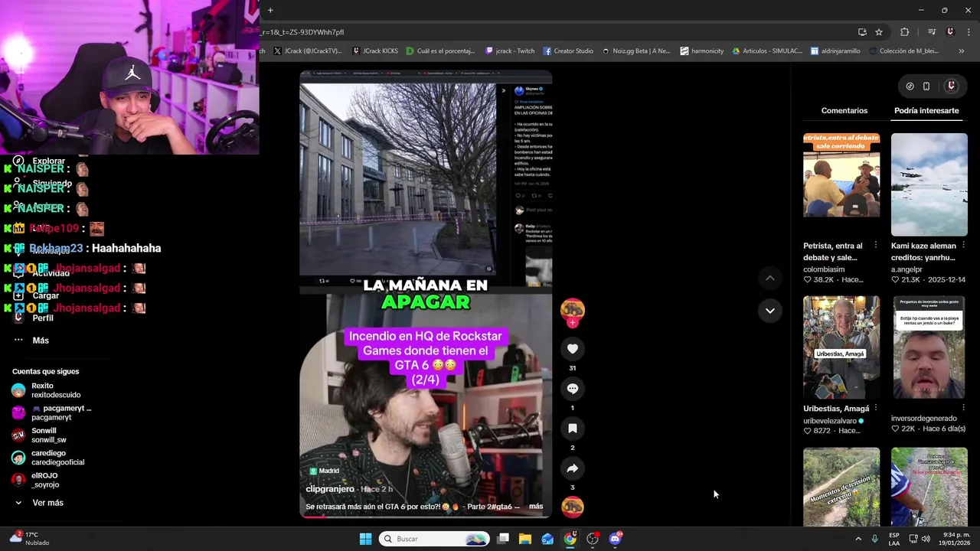This screenshot has width=980, height=551.
Task: Open the weather widget showing 17°C Nublado
Action: pyautogui.click(x=31, y=539)
